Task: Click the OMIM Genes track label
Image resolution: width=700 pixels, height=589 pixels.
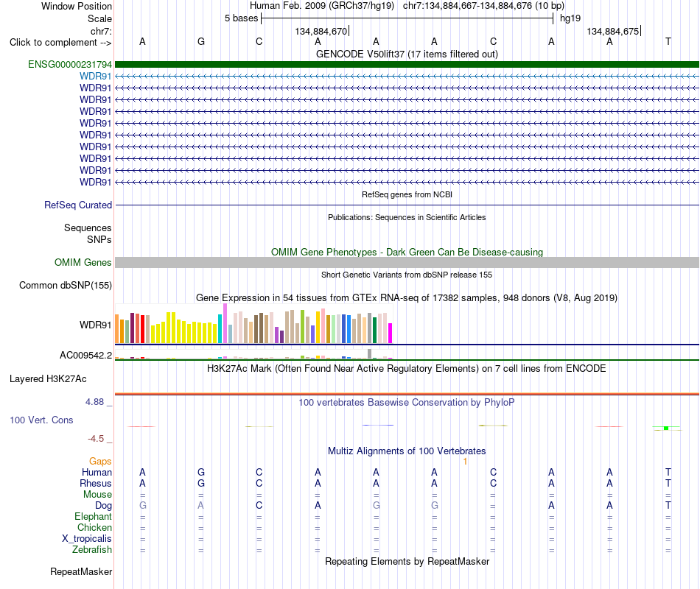Action: coord(83,262)
